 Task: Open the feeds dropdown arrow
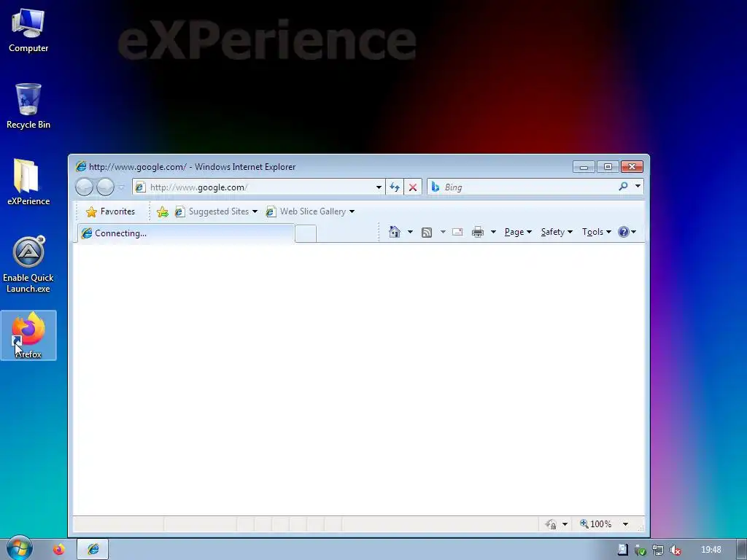[443, 232]
